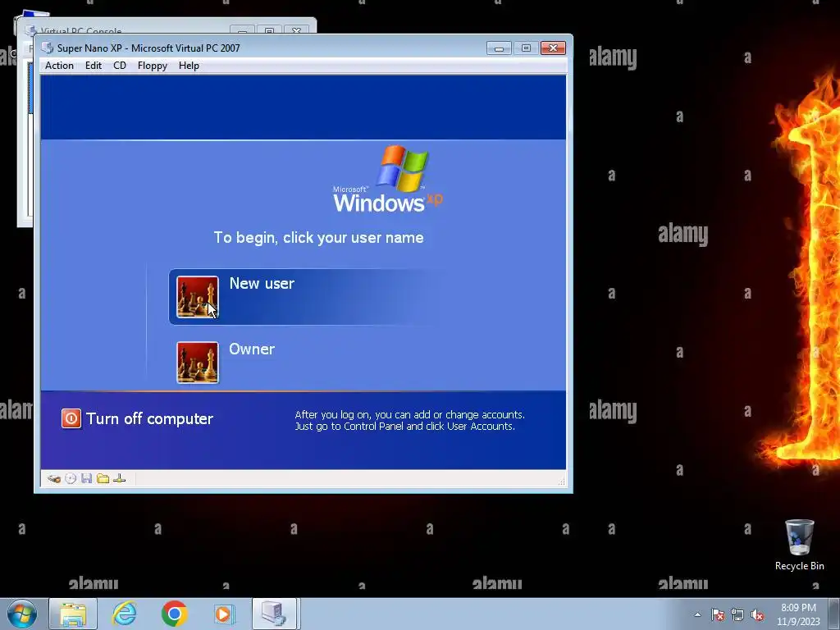
Task: Launch Internet Explorer from the taskbar
Action: [x=124, y=614]
